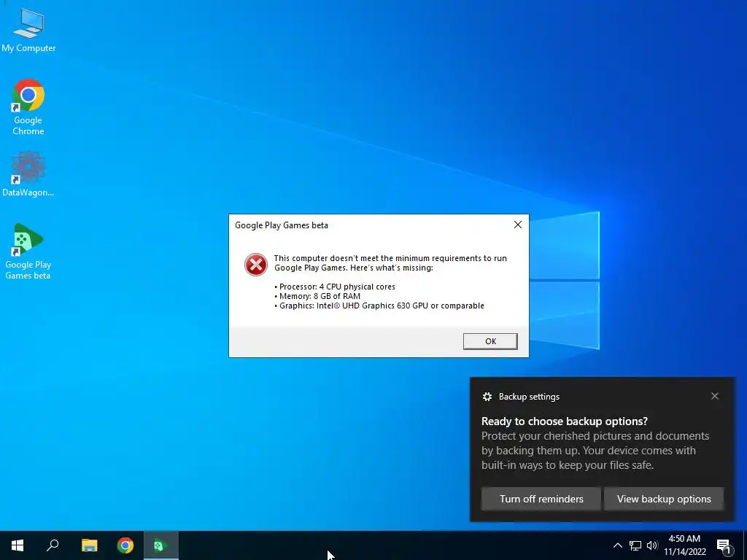Click 'Processor: 4 CPU physical cores' line
747x560 pixels.
point(335,287)
